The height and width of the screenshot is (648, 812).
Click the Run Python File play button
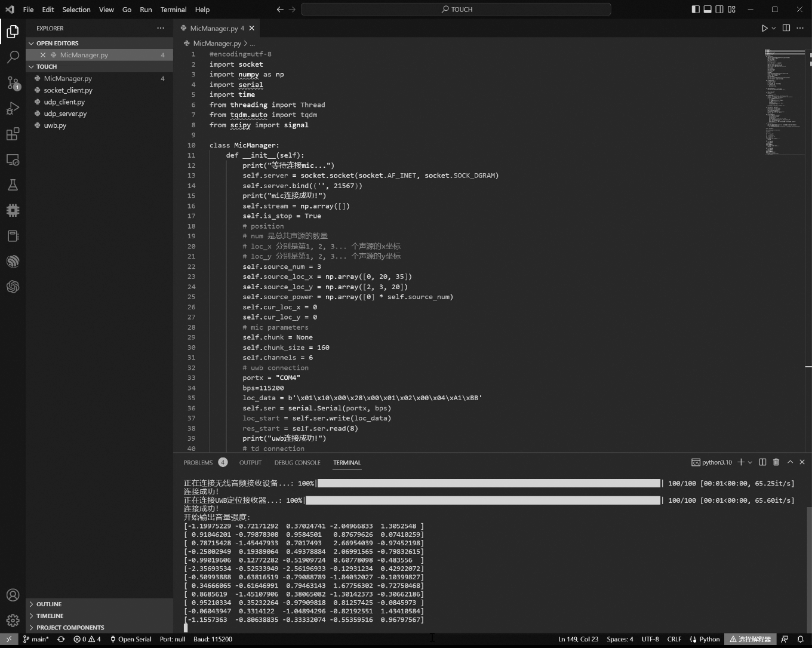[764, 28]
